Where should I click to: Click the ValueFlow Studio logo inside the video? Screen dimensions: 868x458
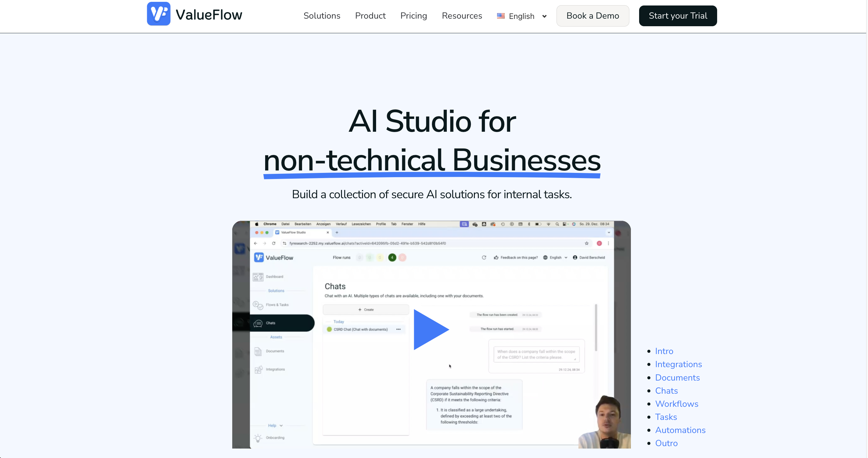(x=273, y=257)
